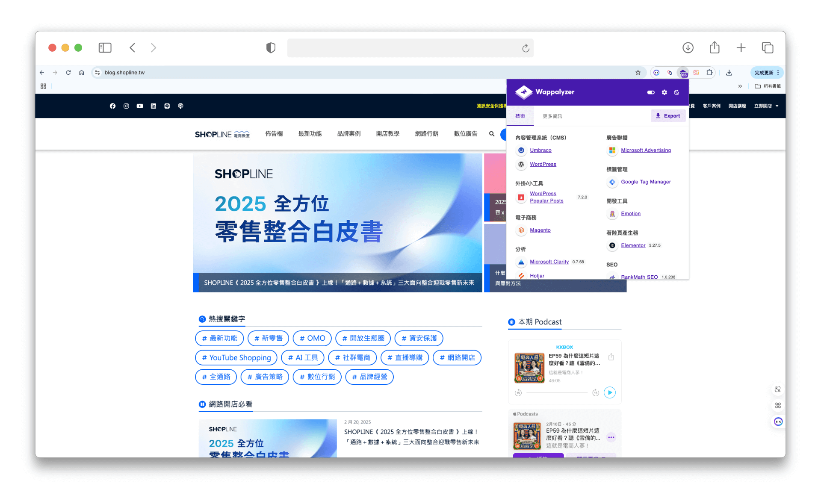The height and width of the screenshot is (504, 821).
Task: Switch to the 技術 tab in Wappalyzer
Action: [520, 116]
